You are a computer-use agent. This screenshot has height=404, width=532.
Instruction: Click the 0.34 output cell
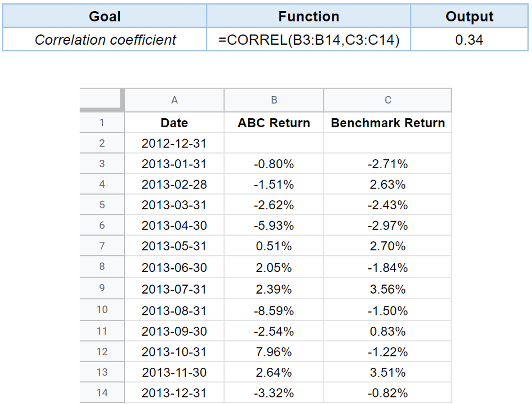[469, 40]
